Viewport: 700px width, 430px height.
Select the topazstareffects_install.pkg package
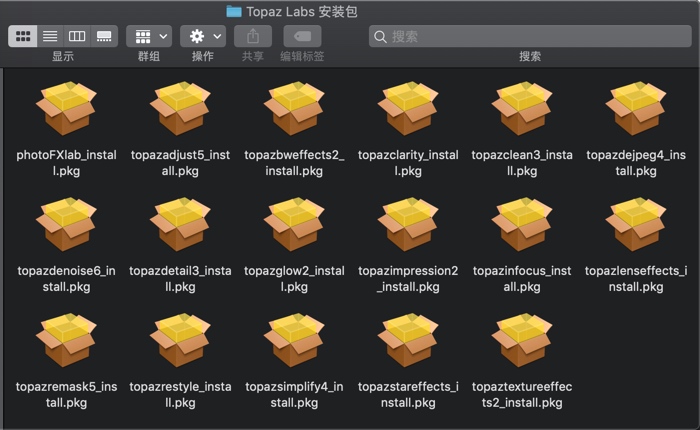[x=409, y=342]
